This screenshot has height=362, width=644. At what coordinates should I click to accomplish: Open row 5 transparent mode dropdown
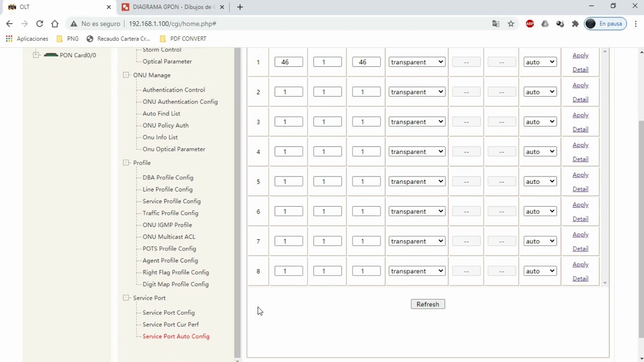pos(417,182)
